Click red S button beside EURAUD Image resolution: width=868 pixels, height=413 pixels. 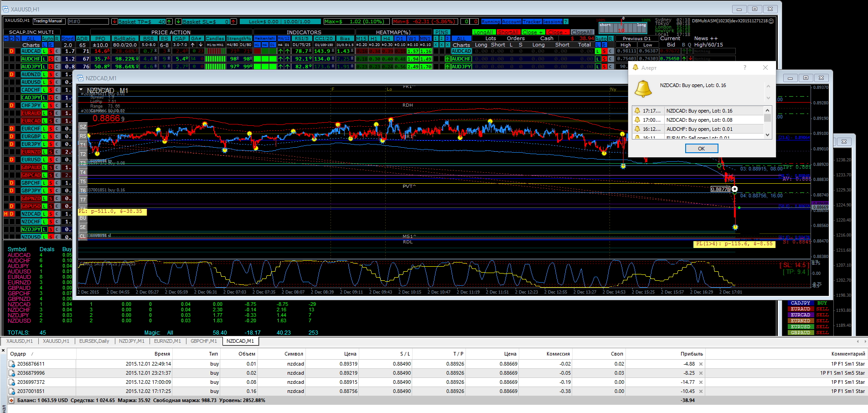pyautogui.click(x=51, y=113)
